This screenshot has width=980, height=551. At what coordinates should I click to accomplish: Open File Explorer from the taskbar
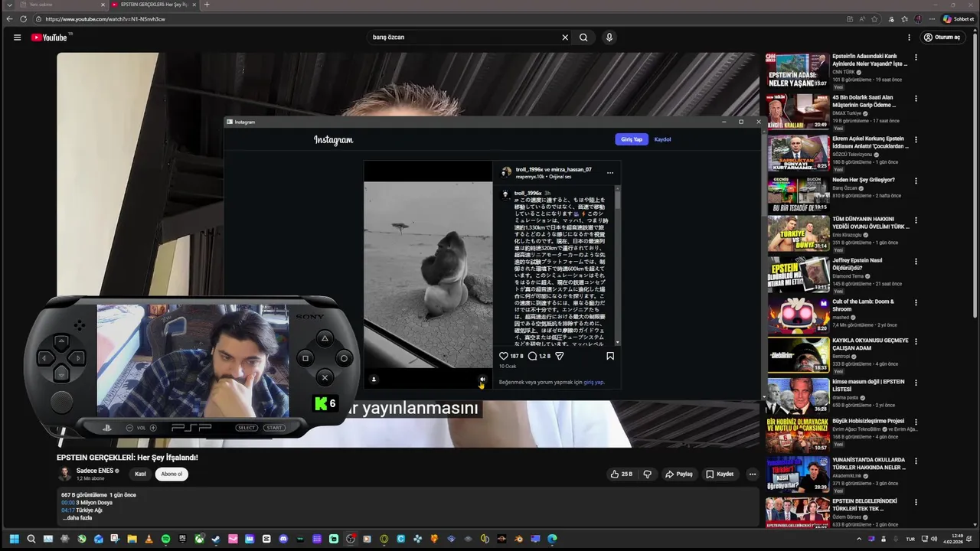click(132, 539)
